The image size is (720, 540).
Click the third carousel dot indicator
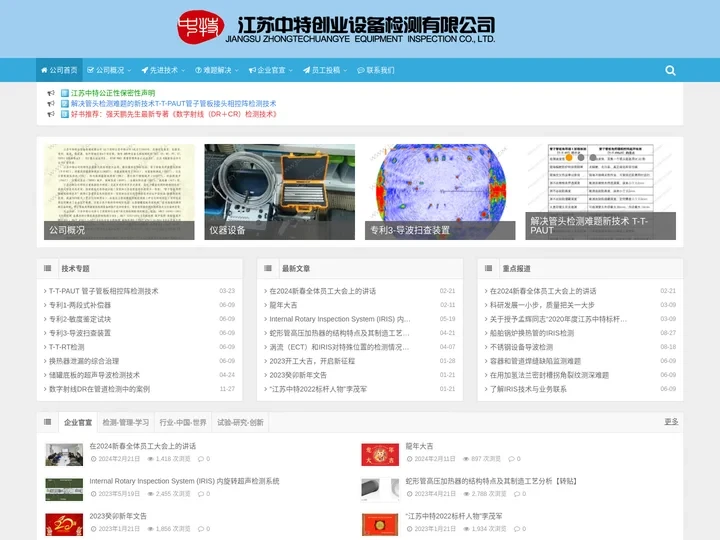pyautogui.click(x=593, y=158)
